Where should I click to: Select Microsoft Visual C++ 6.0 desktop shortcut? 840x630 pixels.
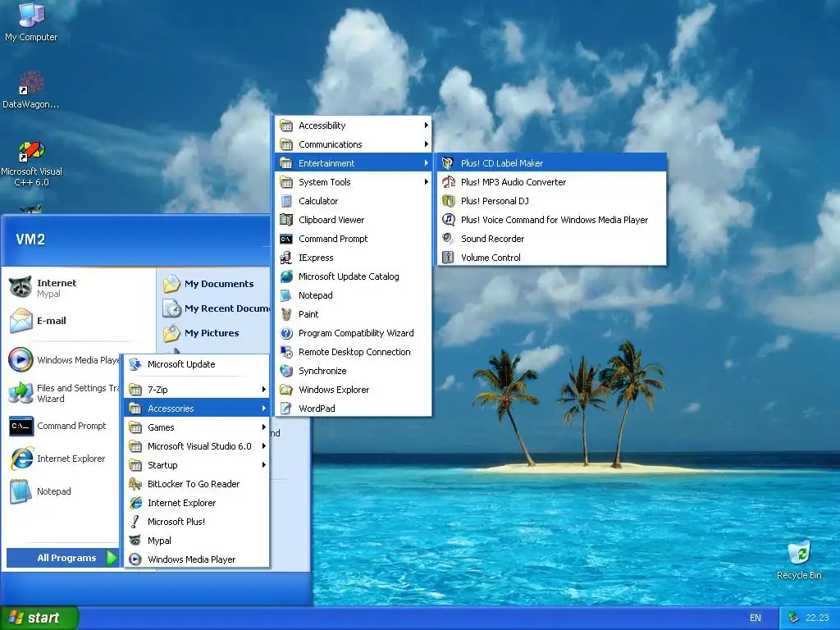(x=31, y=164)
